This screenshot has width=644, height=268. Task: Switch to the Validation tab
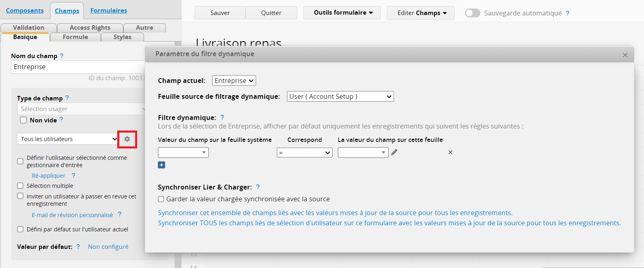[28, 28]
